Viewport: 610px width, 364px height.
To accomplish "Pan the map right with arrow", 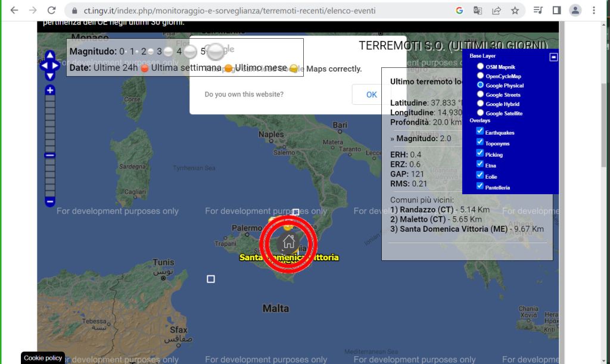I will (x=57, y=66).
